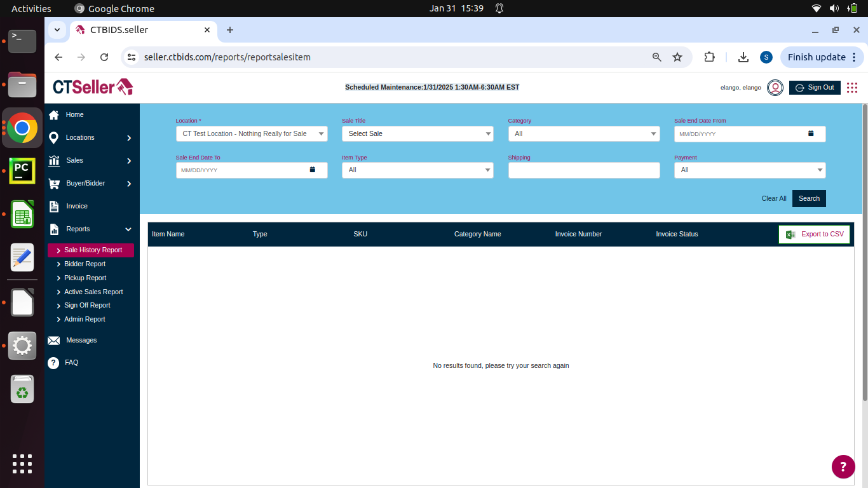Open the Bidder Report menu item

click(x=85, y=264)
